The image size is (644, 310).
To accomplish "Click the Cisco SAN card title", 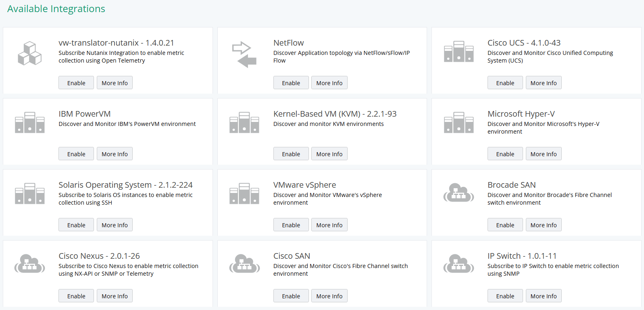I will 292,256.
